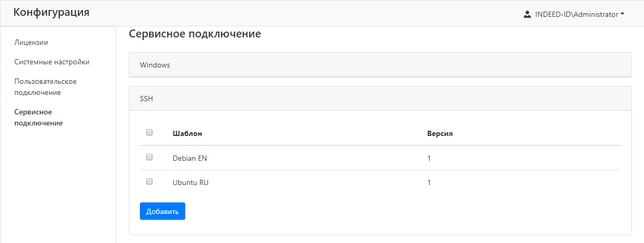Check the select-all checkbox in table header

pyautogui.click(x=149, y=133)
